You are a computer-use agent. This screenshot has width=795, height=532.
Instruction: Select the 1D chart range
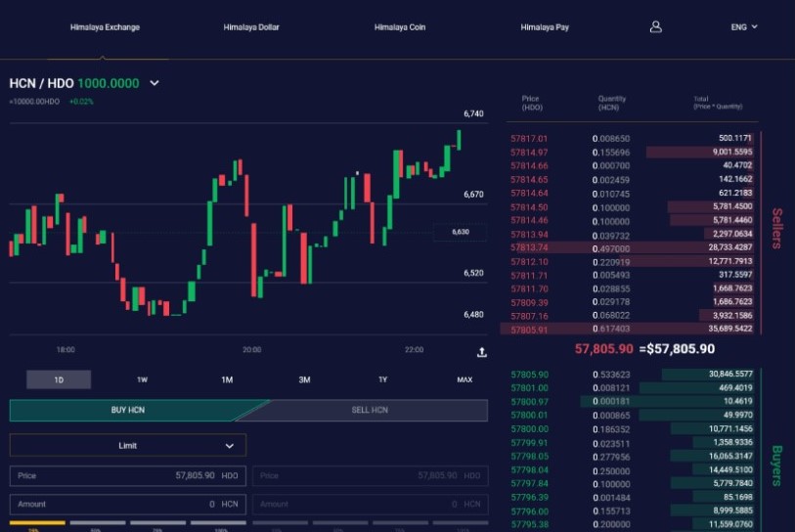(x=59, y=379)
